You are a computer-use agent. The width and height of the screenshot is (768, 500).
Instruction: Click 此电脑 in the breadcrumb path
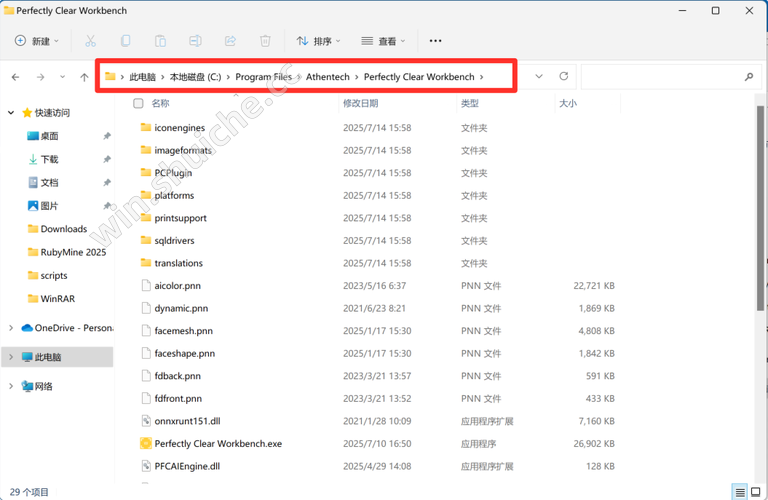coord(143,77)
